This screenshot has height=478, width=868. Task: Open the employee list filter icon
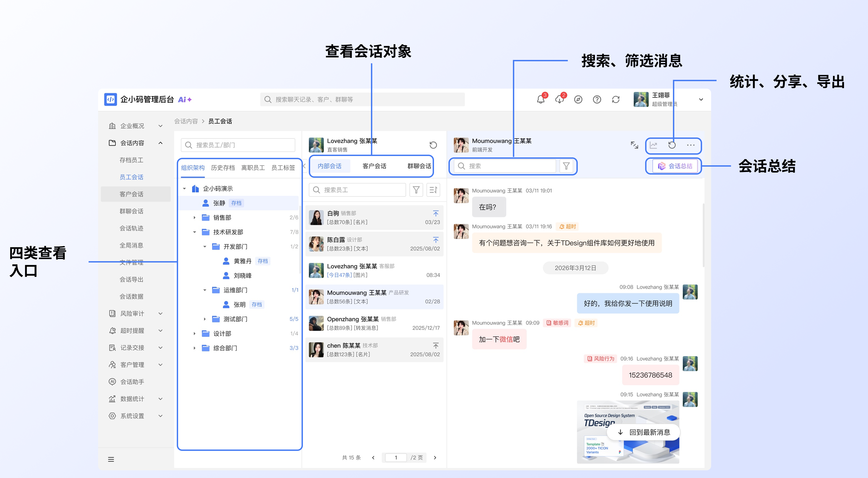pyautogui.click(x=416, y=190)
